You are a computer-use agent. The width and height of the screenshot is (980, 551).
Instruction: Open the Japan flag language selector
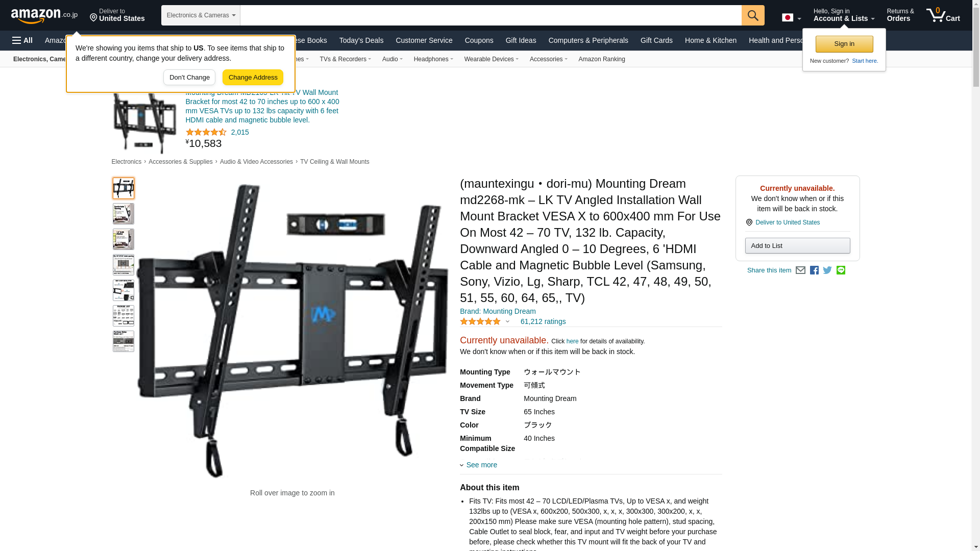click(x=791, y=17)
